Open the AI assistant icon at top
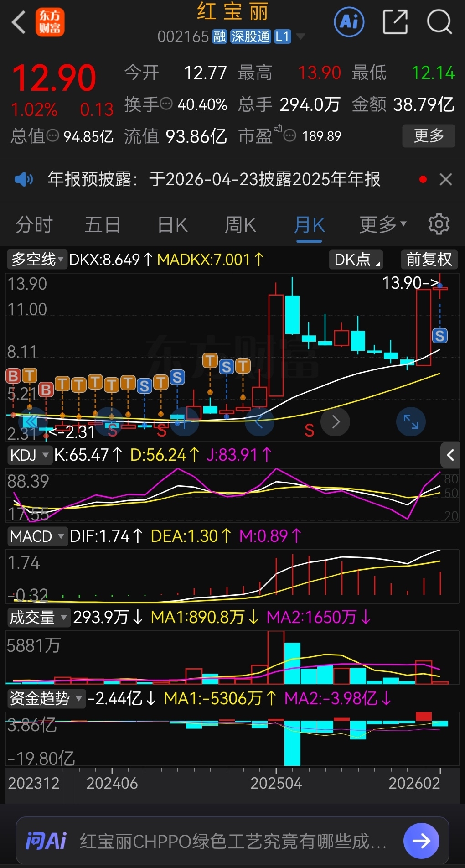Screen dimensions: 465x868 (x=349, y=21)
